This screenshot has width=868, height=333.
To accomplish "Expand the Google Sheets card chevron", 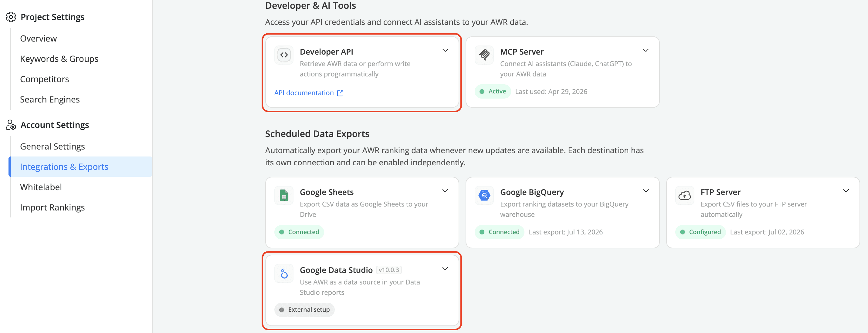I will click(x=445, y=191).
